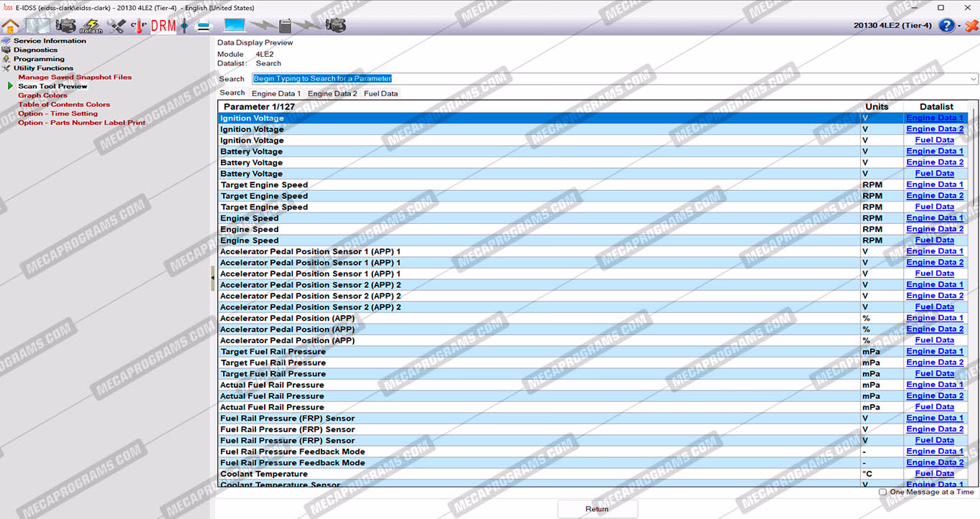Click the printer icon in toolbar
Screen dimensions: 980x519
[204, 26]
